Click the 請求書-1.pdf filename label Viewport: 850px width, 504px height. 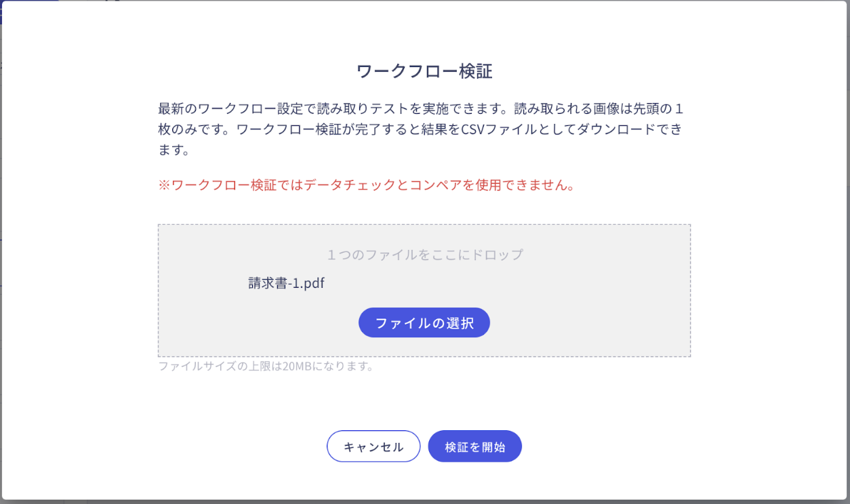pos(286,283)
